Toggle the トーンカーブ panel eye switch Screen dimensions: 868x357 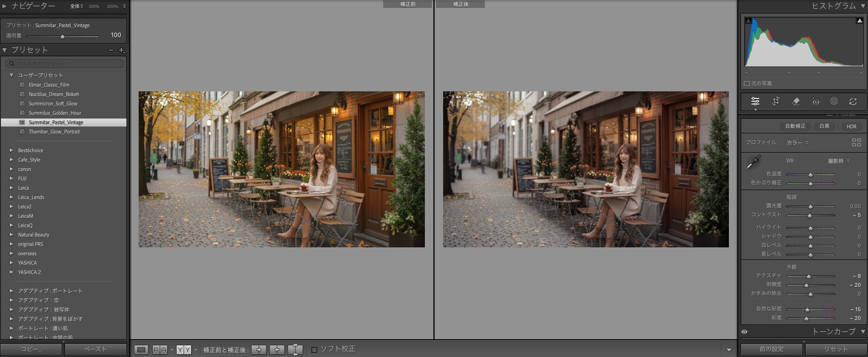pos(744,332)
